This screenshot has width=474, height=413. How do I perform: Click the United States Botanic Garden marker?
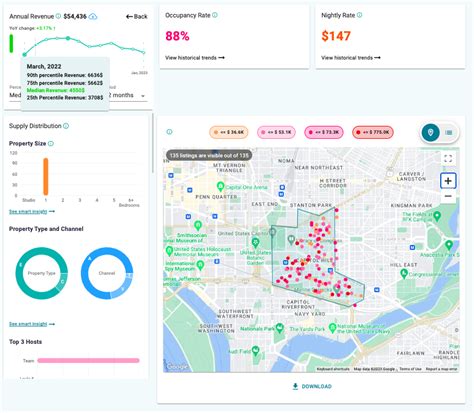click(x=256, y=243)
